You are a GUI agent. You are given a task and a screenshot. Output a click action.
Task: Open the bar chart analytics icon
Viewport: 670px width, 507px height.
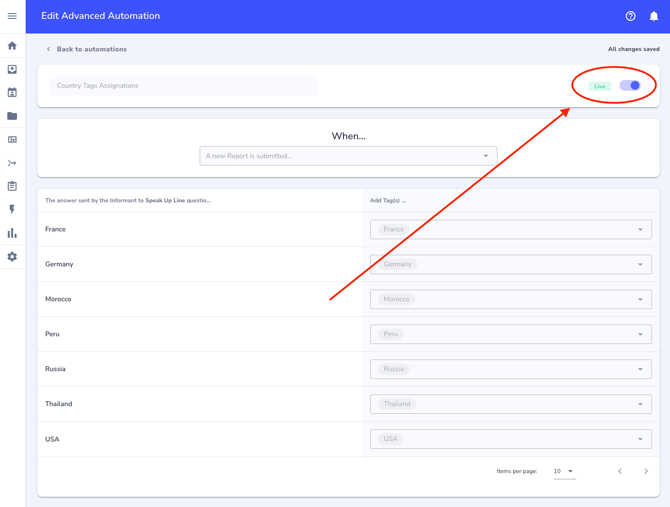tap(12, 233)
